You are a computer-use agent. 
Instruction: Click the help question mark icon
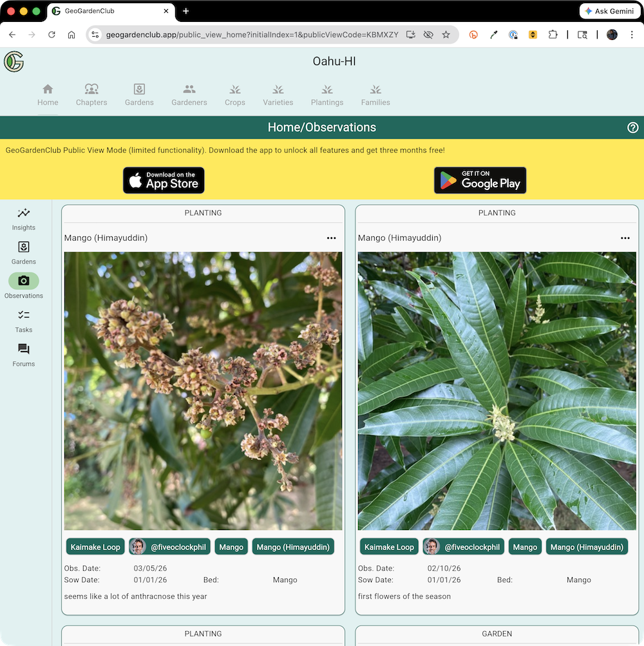point(632,128)
